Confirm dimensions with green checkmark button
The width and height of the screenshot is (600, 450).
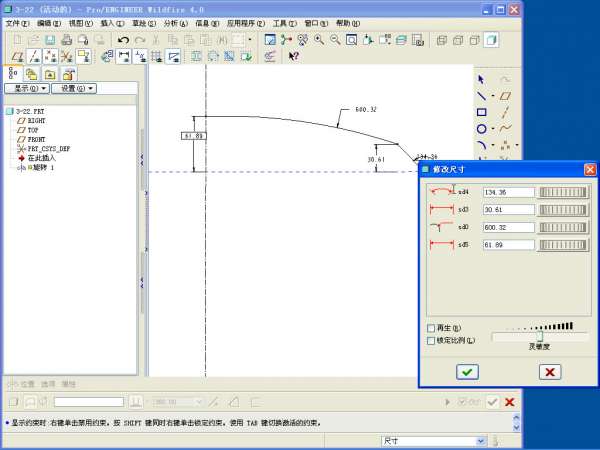(467, 372)
